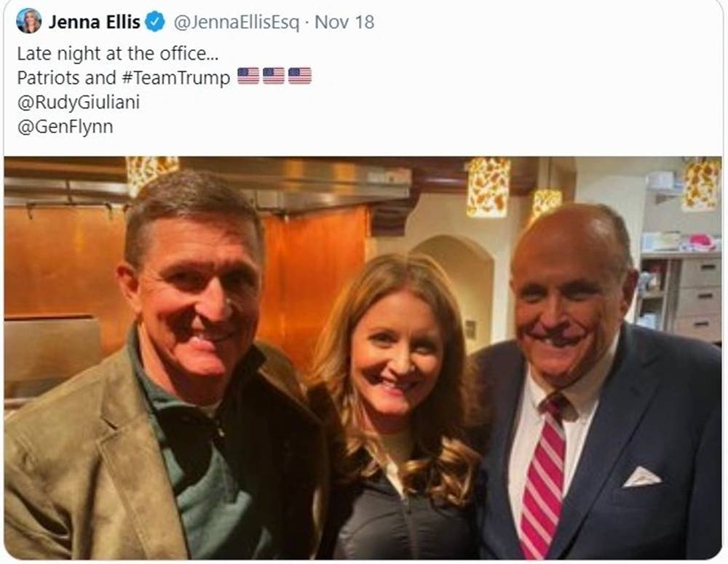Click the first American flag emoji
This screenshot has width=728, height=564.
click(x=248, y=76)
